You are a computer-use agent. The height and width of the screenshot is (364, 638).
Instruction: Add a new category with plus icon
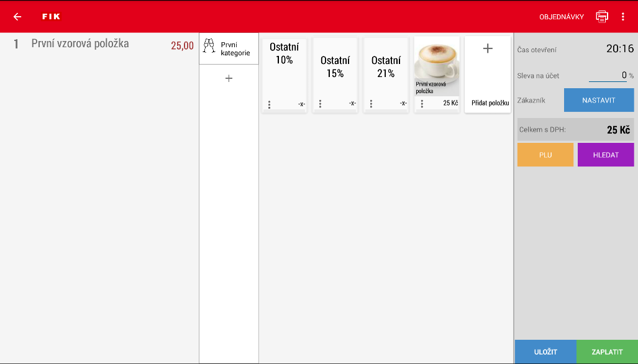(x=229, y=78)
